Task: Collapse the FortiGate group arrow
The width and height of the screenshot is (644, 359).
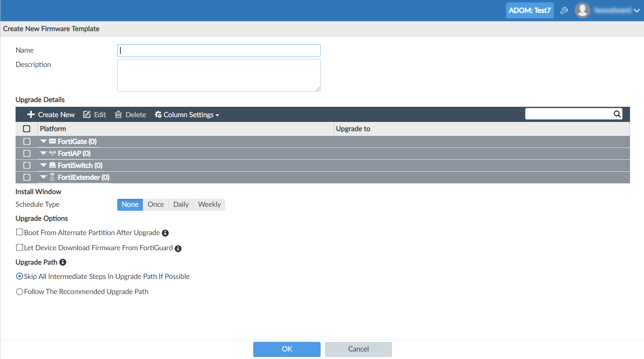Action: pyautogui.click(x=43, y=141)
